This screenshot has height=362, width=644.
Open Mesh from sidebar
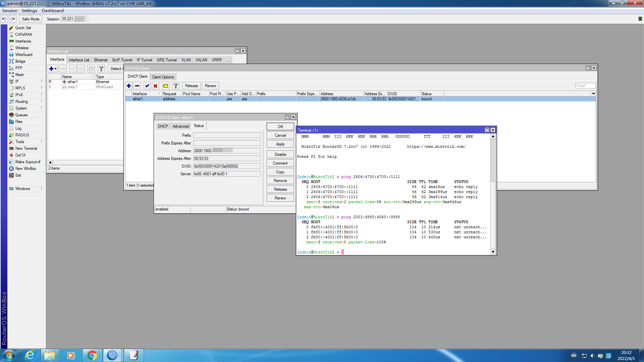[19, 75]
